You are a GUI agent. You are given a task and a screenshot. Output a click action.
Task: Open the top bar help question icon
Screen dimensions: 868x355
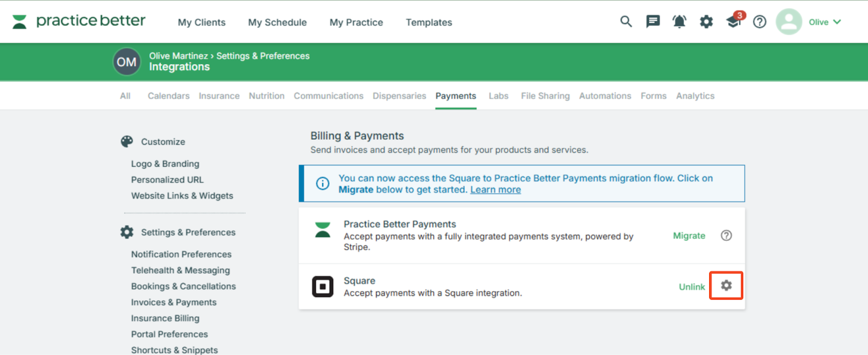pos(759,22)
